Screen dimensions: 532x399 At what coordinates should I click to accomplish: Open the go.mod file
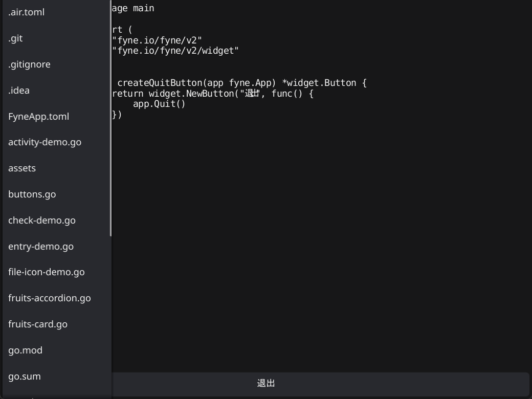pyautogui.click(x=26, y=350)
